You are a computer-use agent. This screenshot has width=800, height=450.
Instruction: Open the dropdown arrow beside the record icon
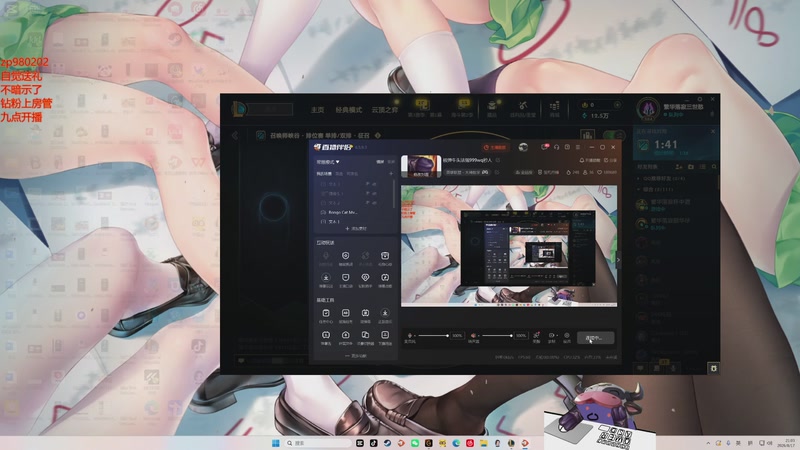click(x=556, y=336)
